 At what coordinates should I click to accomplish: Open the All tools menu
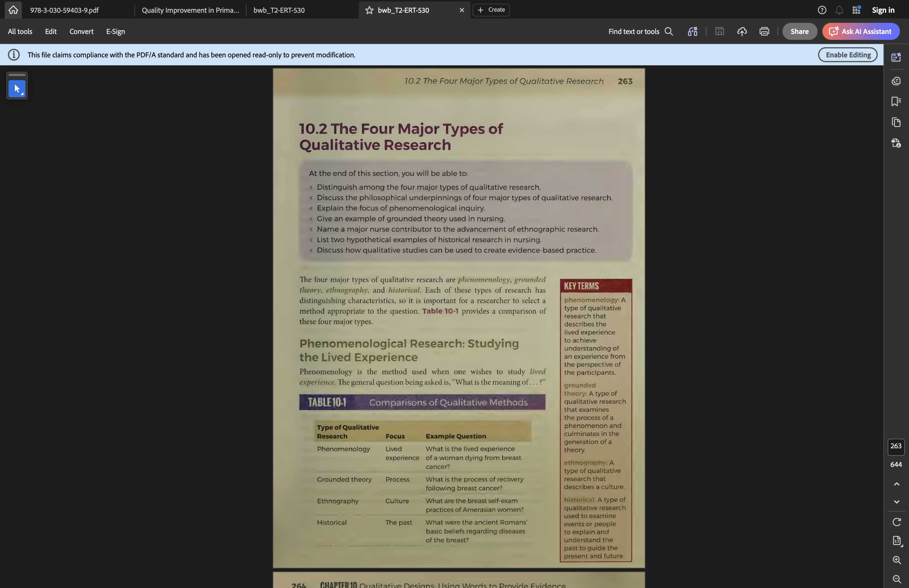20,31
